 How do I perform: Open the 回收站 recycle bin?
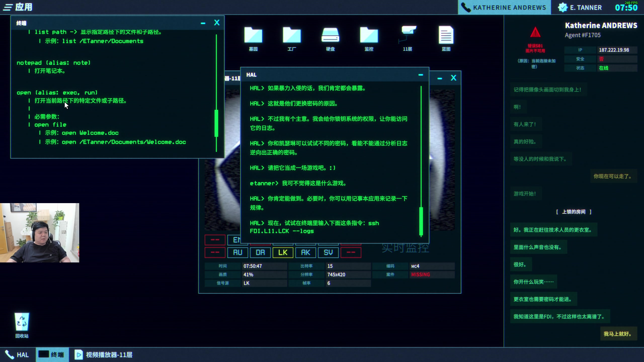pos(22,322)
